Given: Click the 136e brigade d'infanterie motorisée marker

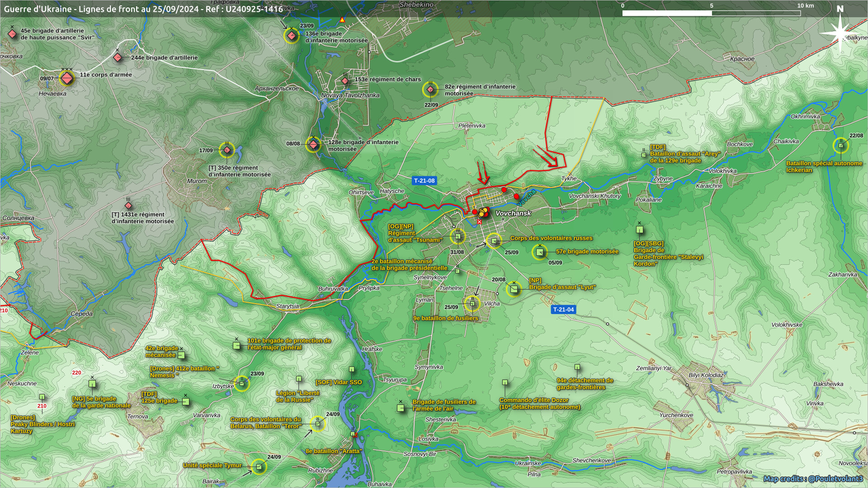Looking at the screenshot, I should pyautogui.click(x=292, y=36).
